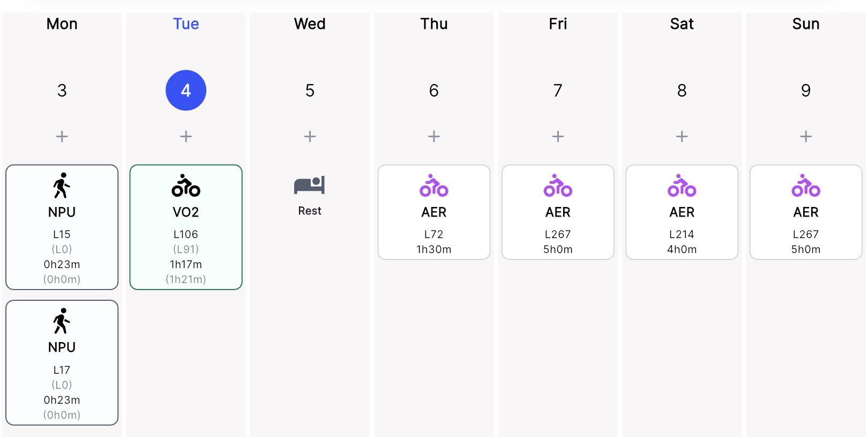Click the Sun column header
Viewport: 868px width, 437px height.
click(806, 24)
